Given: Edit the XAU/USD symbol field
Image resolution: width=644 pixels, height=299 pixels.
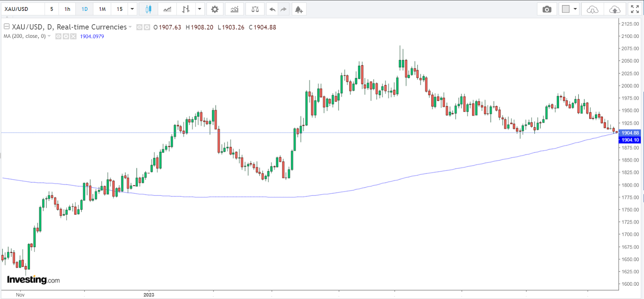Looking at the screenshot, I should click(23, 9).
